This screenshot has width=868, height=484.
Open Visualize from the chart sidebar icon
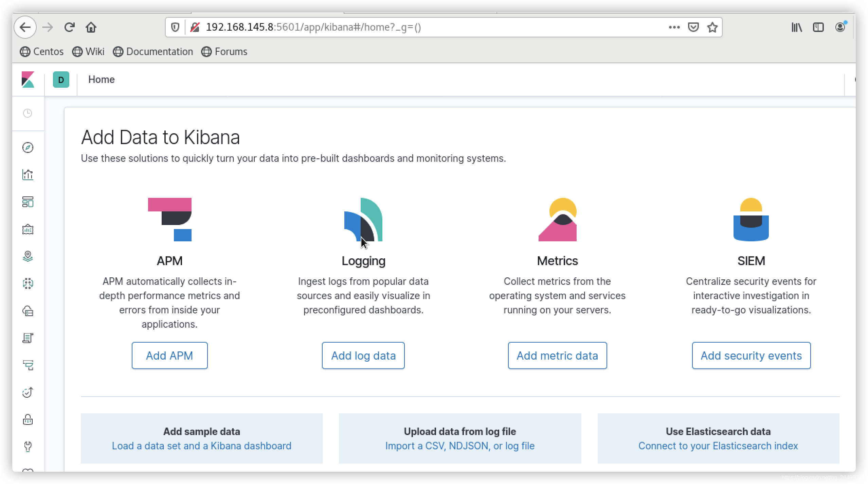point(28,175)
